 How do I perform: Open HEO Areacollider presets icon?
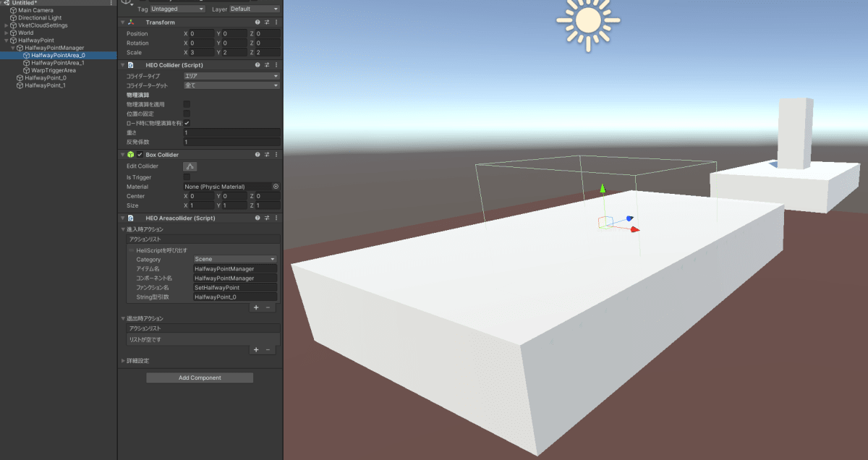tap(267, 218)
